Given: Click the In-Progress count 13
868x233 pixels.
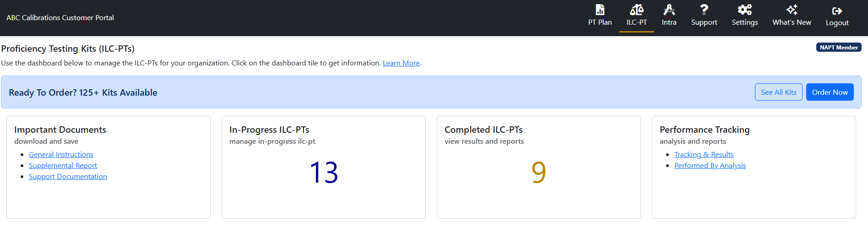Looking at the screenshot, I should 324,173.
